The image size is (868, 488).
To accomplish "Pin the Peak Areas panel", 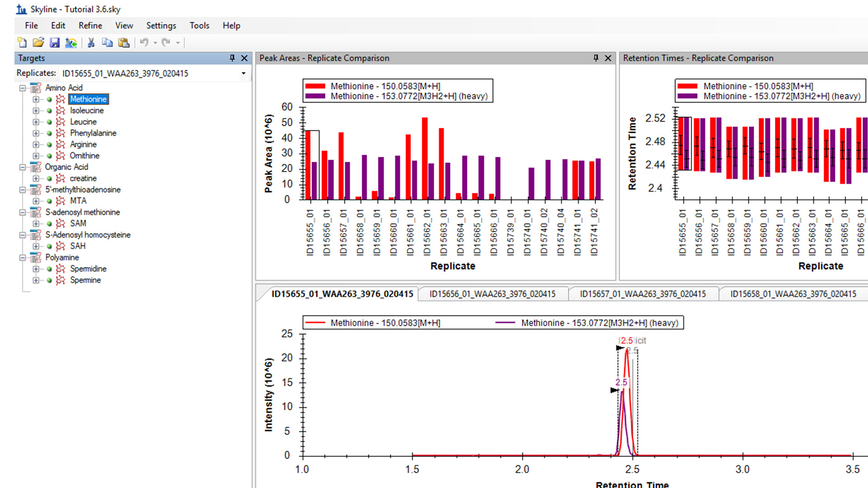I will coord(596,58).
